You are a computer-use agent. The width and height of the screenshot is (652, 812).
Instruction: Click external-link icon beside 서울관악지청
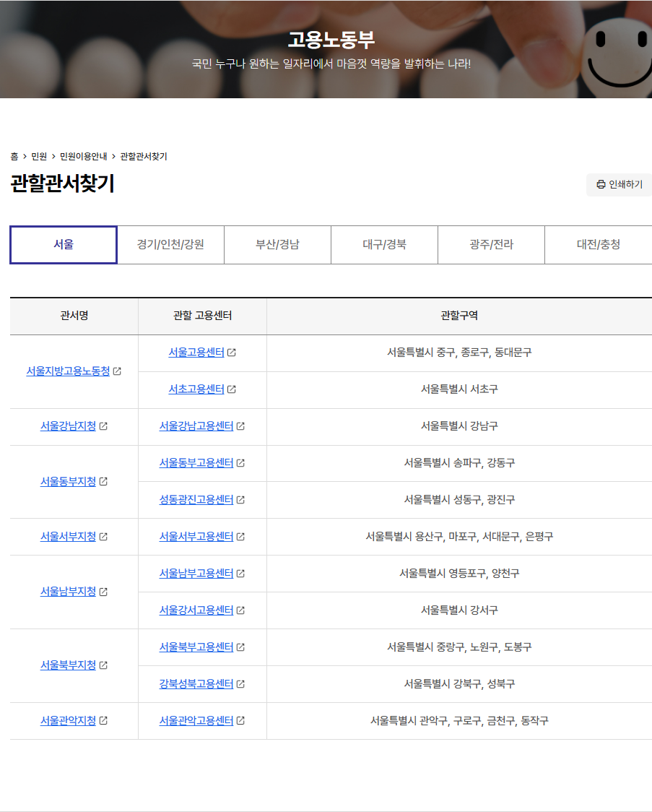point(105,721)
